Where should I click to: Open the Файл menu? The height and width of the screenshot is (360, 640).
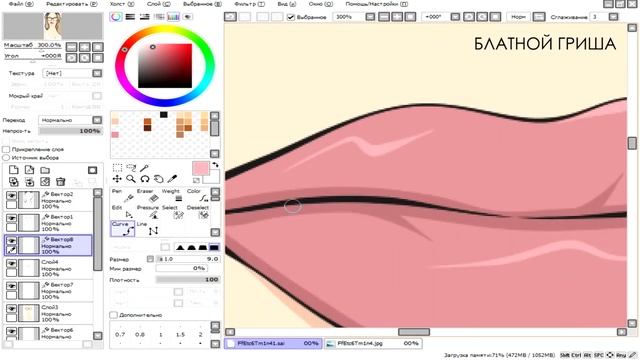point(21,4)
